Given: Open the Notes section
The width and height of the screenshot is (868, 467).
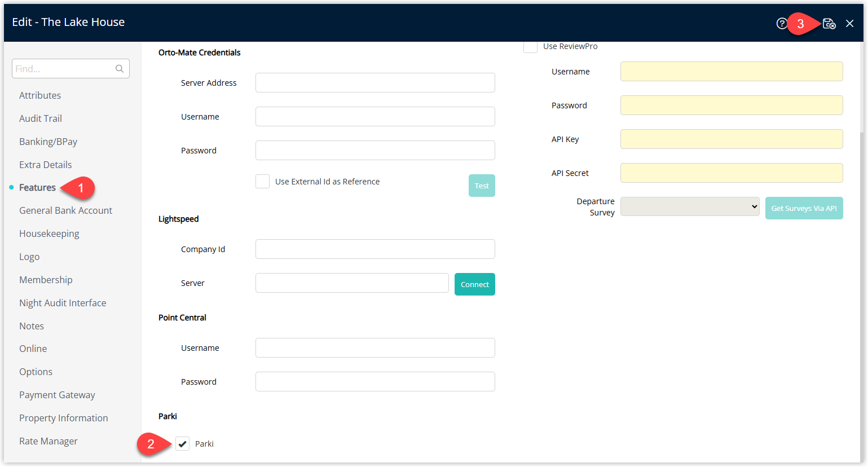Looking at the screenshot, I should click(32, 326).
